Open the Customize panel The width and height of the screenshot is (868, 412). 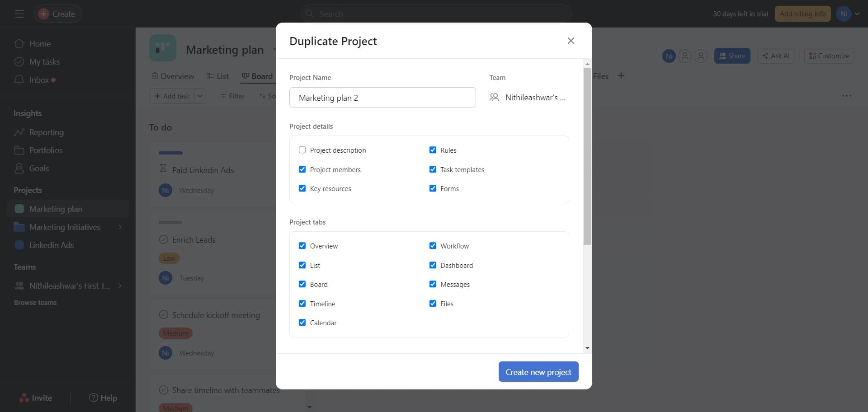click(x=829, y=56)
